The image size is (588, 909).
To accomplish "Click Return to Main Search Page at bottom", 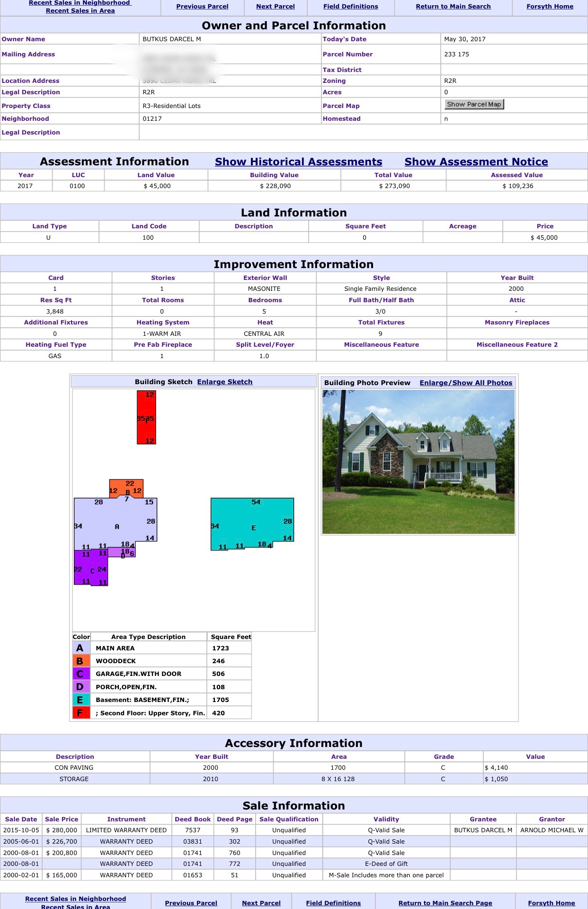I will click(x=445, y=903).
